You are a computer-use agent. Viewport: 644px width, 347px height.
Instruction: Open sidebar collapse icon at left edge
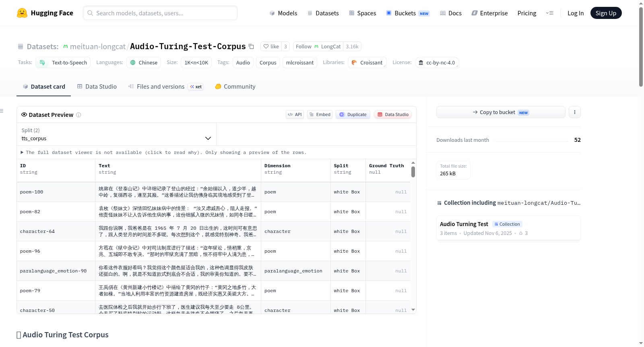tap(2, 111)
